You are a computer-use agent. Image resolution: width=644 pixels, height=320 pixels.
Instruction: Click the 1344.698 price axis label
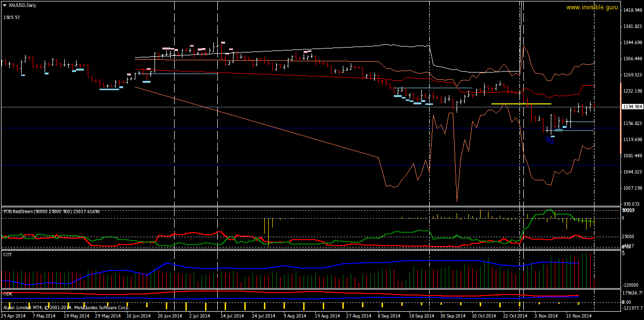click(633, 43)
